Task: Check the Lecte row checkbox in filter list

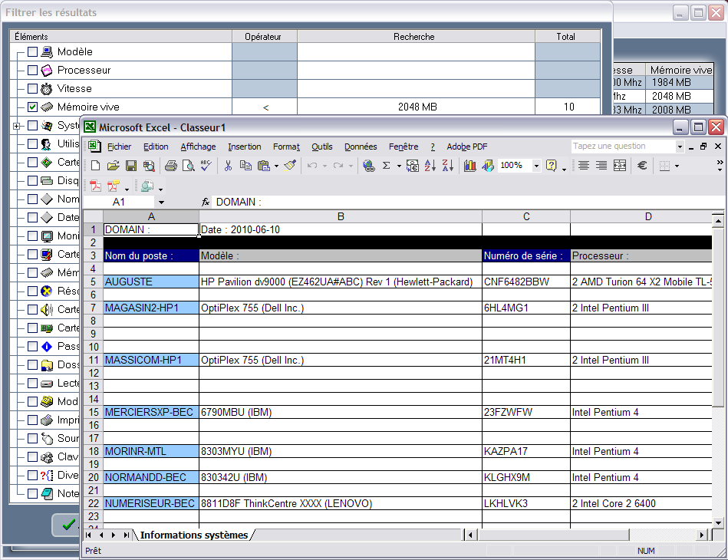Action: 32,383
